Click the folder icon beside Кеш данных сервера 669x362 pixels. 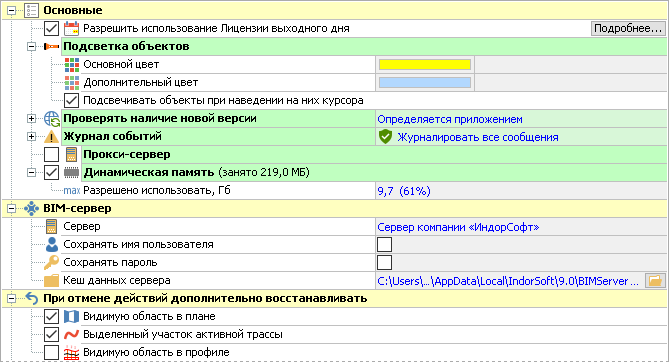[51, 280]
